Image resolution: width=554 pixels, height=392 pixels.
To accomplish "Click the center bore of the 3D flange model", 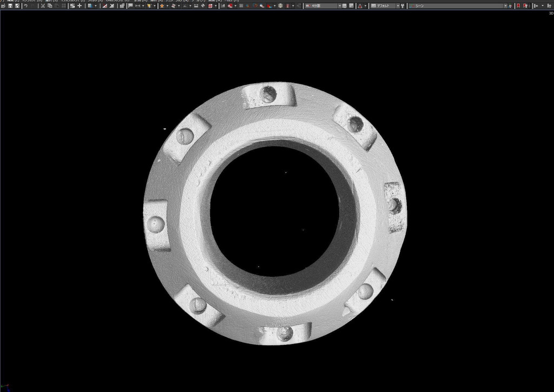I will [x=275, y=211].
